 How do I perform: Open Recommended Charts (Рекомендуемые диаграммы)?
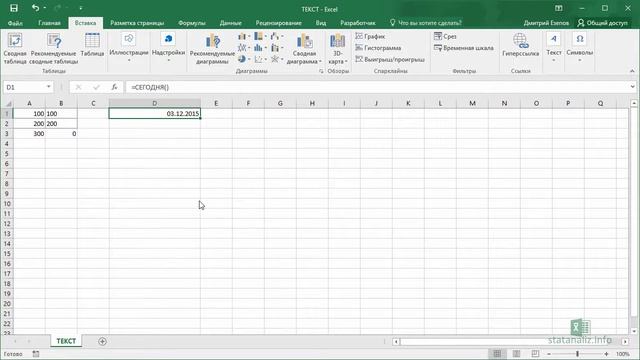(x=212, y=49)
